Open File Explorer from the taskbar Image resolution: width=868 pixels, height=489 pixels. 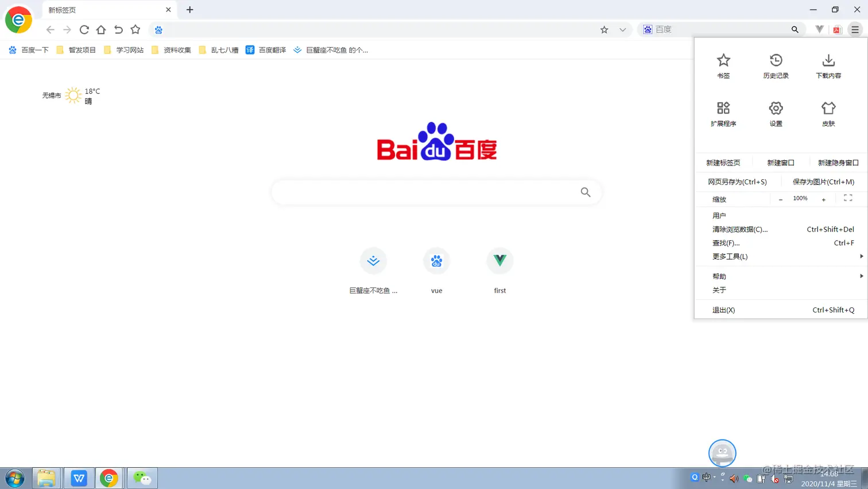pos(46,478)
